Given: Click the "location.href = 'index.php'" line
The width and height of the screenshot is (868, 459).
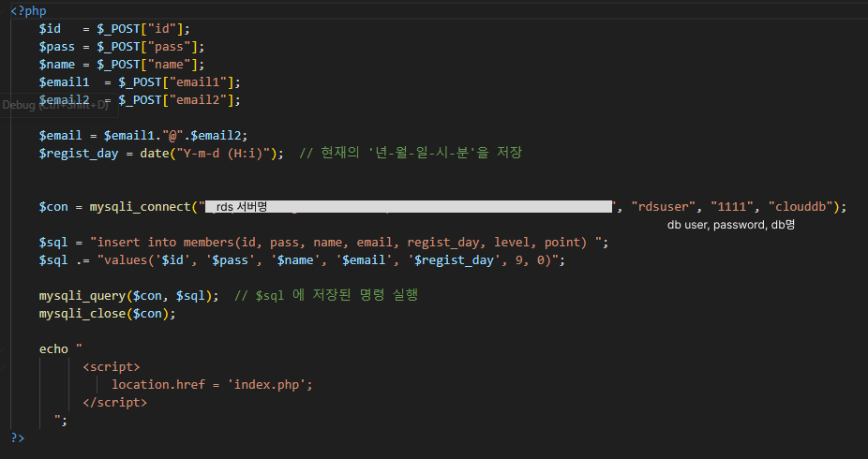Looking at the screenshot, I should pos(212,384).
